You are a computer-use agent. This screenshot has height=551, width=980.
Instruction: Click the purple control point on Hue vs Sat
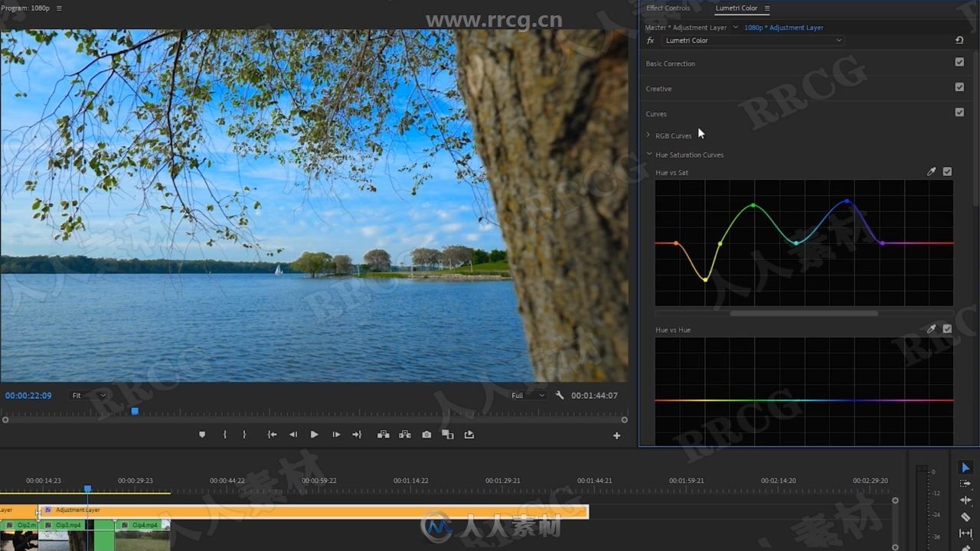tap(883, 243)
